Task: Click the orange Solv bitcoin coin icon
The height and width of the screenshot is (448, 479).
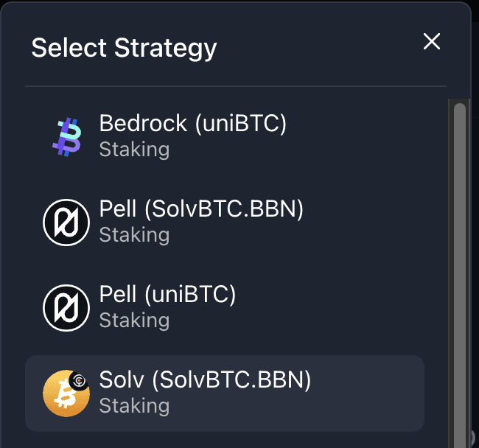Action: 65,394
